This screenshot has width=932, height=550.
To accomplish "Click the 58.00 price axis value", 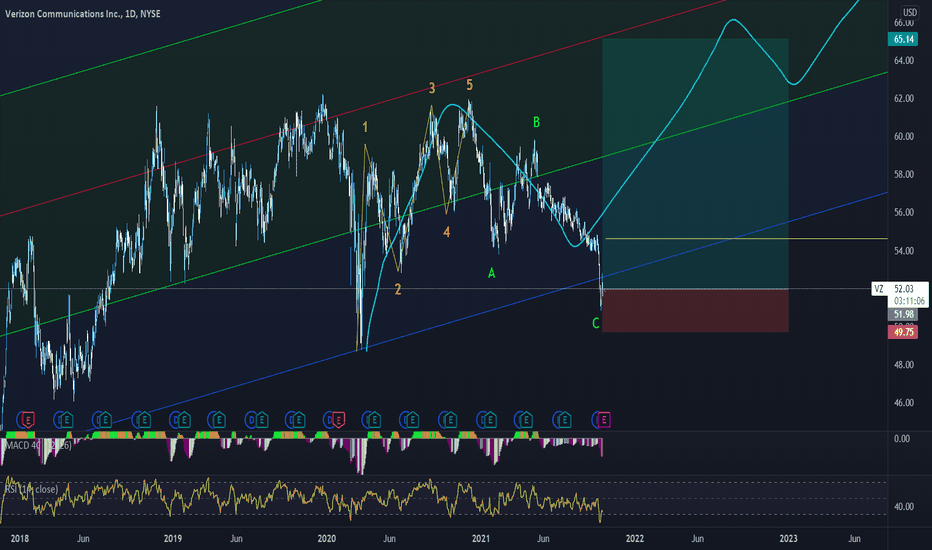I will click(x=903, y=175).
